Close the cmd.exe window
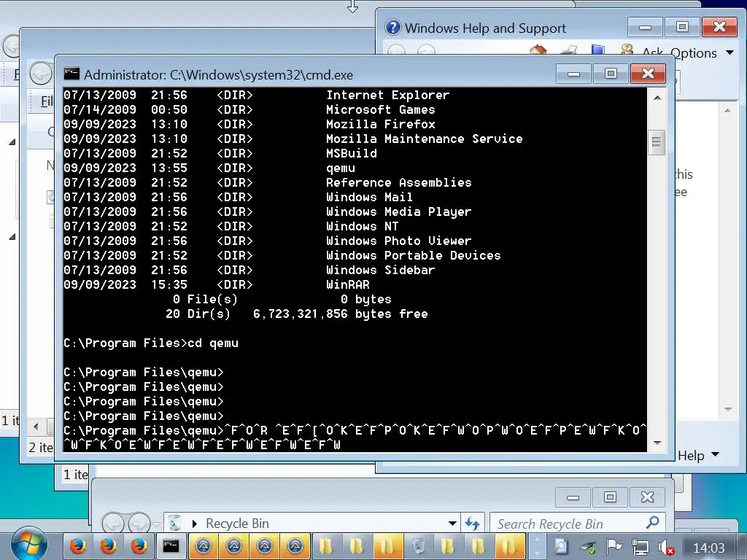Image resolution: width=747 pixels, height=560 pixels. [648, 74]
